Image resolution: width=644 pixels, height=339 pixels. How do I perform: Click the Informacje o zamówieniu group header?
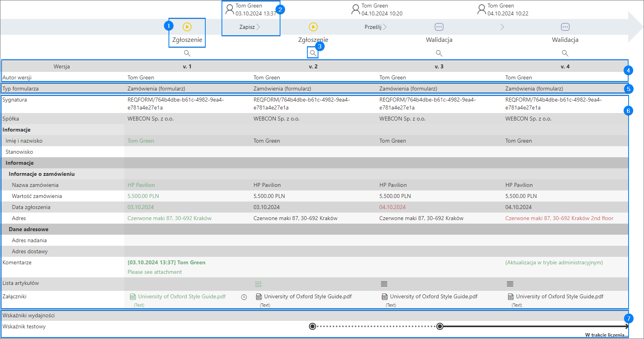tap(42, 174)
